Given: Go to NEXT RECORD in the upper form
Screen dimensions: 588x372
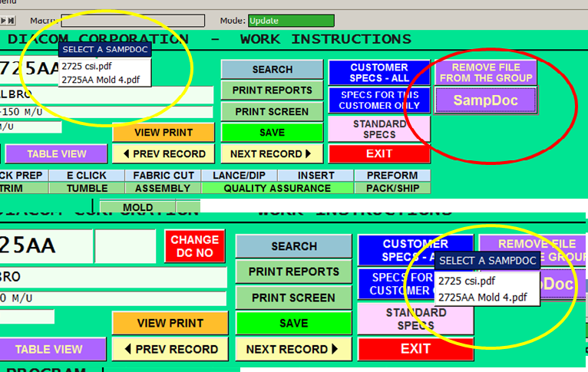Looking at the screenshot, I should pos(273,154).
